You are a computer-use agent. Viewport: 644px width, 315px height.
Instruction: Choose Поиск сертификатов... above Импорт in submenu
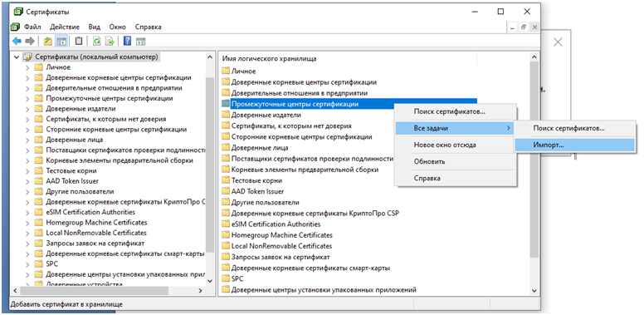[x=574, y=128]
